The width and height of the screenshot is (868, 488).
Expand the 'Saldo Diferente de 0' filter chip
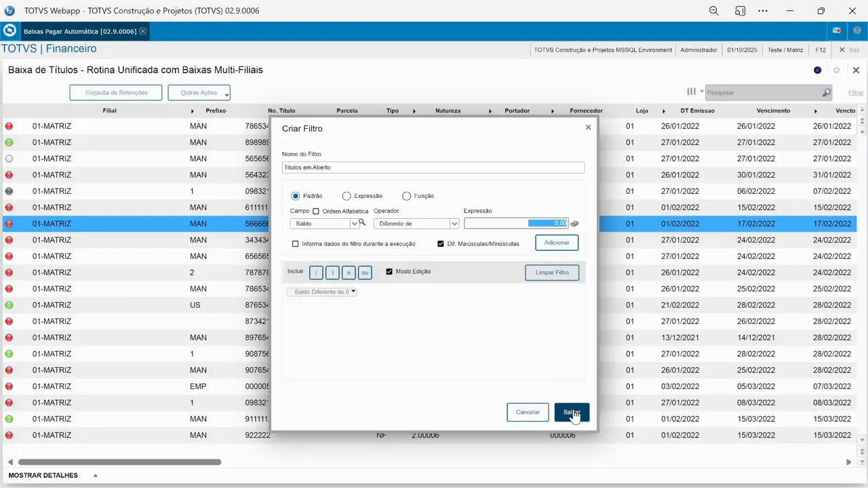coord(353,291)
